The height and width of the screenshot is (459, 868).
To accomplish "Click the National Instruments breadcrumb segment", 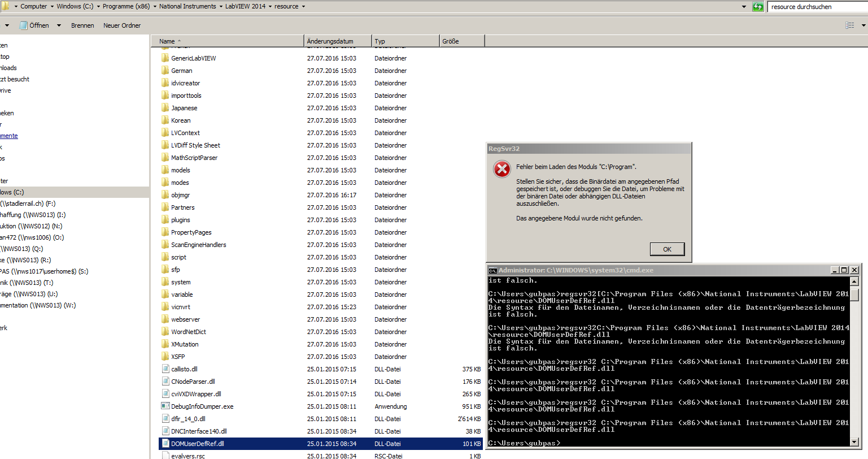I will click(x=187, y=7).
